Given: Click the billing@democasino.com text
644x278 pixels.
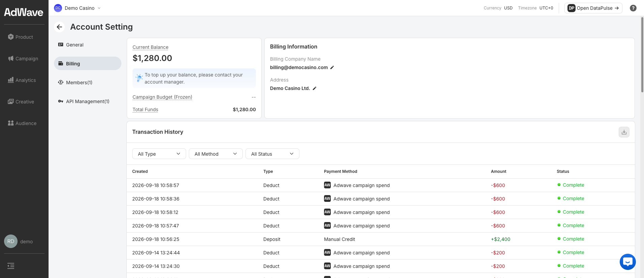Looking at the screenshot, I should tap(299, 67).
